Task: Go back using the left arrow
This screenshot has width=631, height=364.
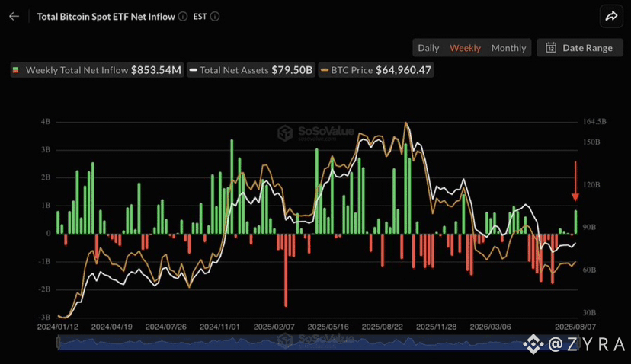Action: pyautogui.click(x=14, y=17)
